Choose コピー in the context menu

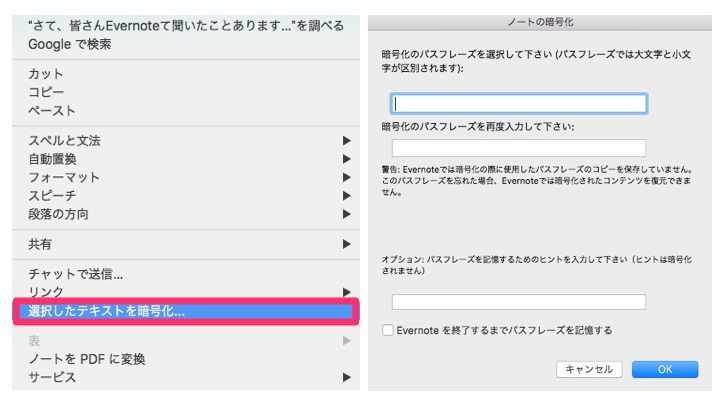[x=46, y=92]
